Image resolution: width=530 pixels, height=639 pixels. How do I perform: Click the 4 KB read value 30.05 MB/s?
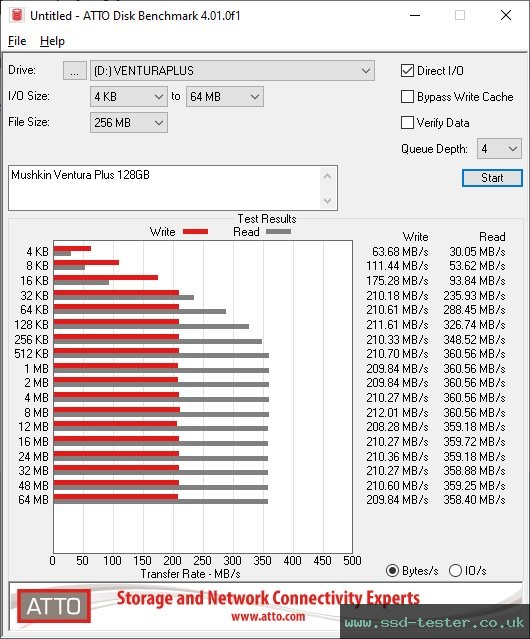[477, 252]
